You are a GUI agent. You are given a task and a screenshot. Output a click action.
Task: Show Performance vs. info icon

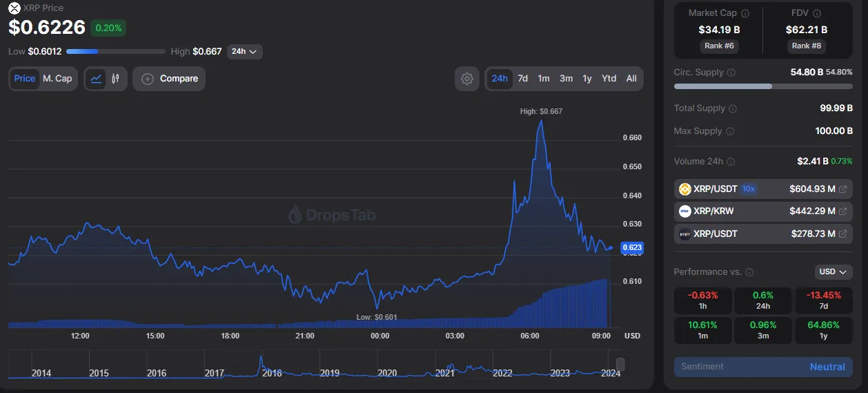tap(749, 272)
